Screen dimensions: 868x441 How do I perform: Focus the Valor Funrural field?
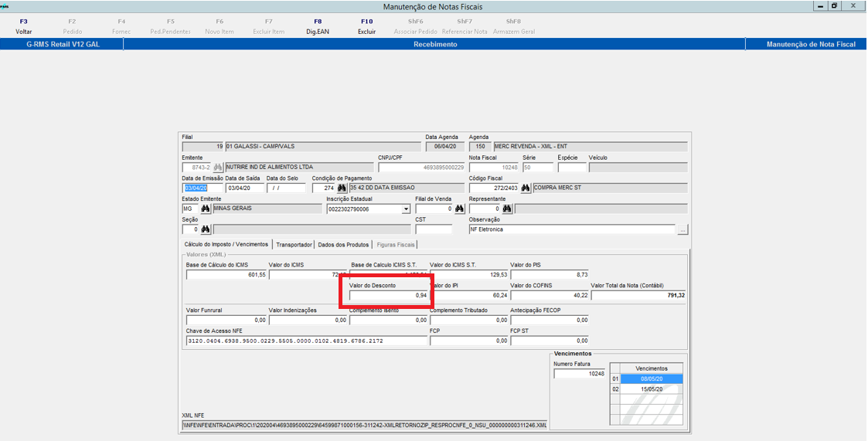coord(226,320)
